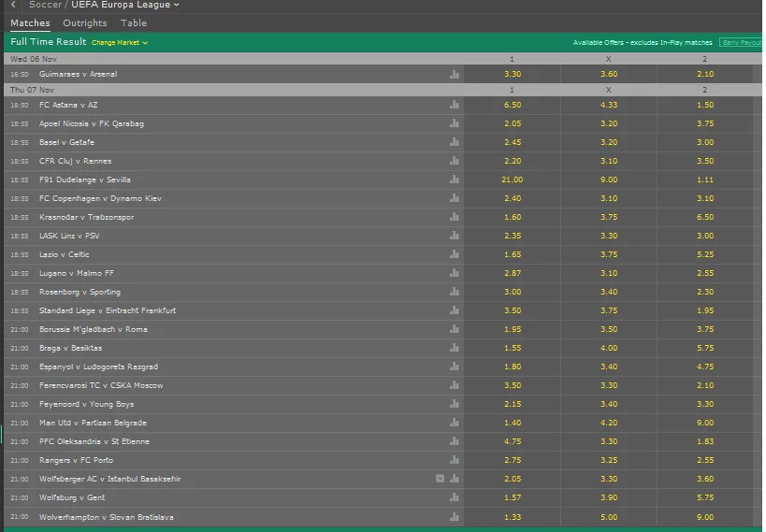The image size is (766, 532).
Task: Open stats icon for Ferencvarosi TC v CSKA Moscow
Action: click(455, 385)
